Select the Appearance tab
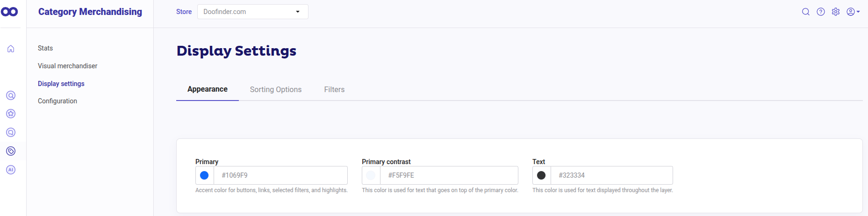868x216 pixels. [208, 89]
